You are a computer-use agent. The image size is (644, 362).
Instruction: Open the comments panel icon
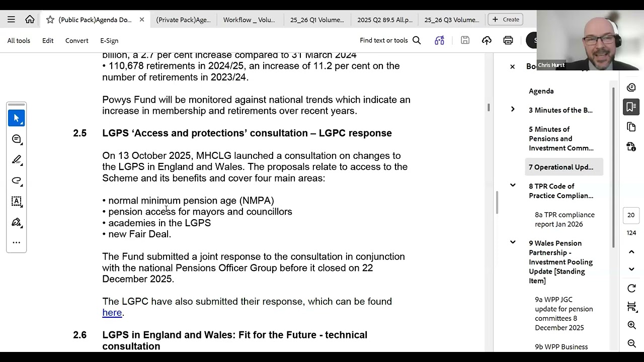pos(631,87)
